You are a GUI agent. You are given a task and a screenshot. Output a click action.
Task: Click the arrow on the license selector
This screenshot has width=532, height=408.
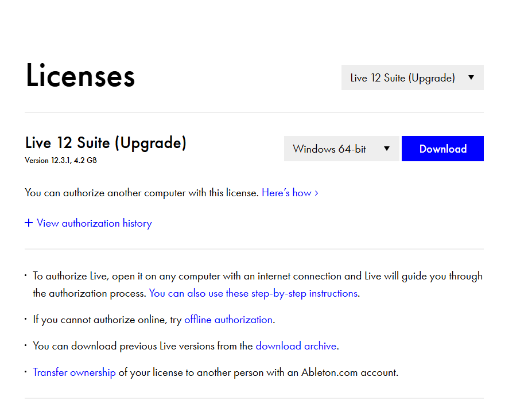471,77
